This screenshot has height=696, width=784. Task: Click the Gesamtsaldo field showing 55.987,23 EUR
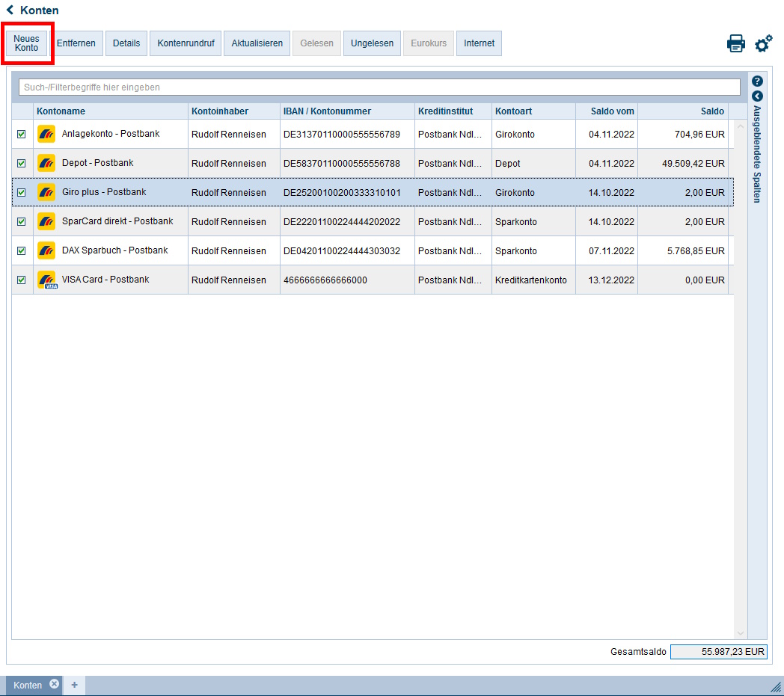pyautogui.click(x=718, y=652)
